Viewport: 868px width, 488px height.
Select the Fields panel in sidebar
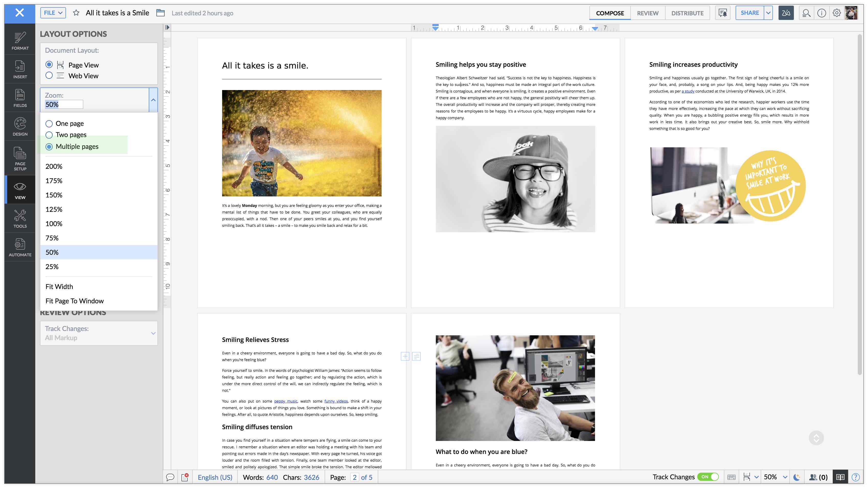pyautogui.click(x=19, y=98)
